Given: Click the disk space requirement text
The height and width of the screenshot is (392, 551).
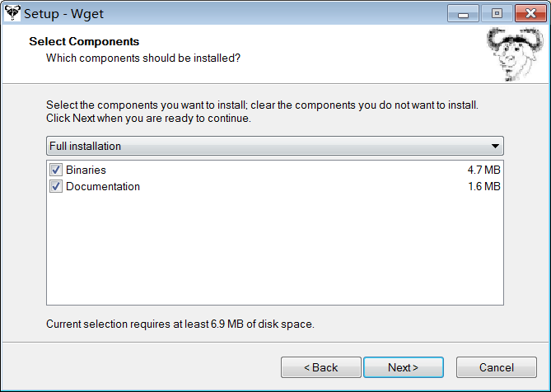Looking at the screenshot, I should point(180,324).
